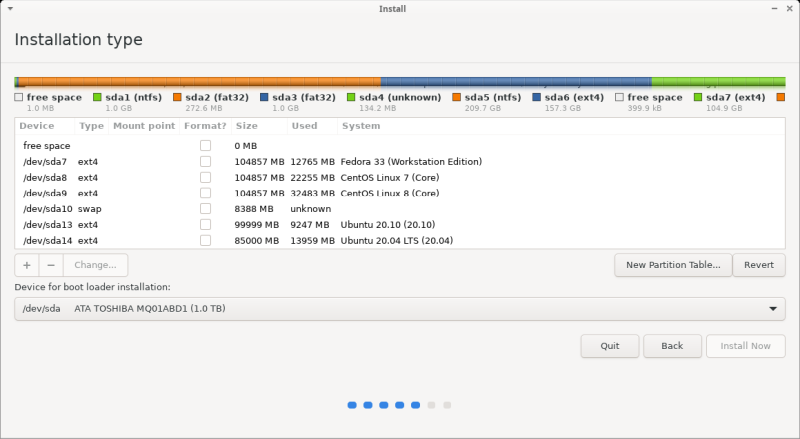Click the unknown used value for swap
The image size is (800, 439).
click(310, 208)
